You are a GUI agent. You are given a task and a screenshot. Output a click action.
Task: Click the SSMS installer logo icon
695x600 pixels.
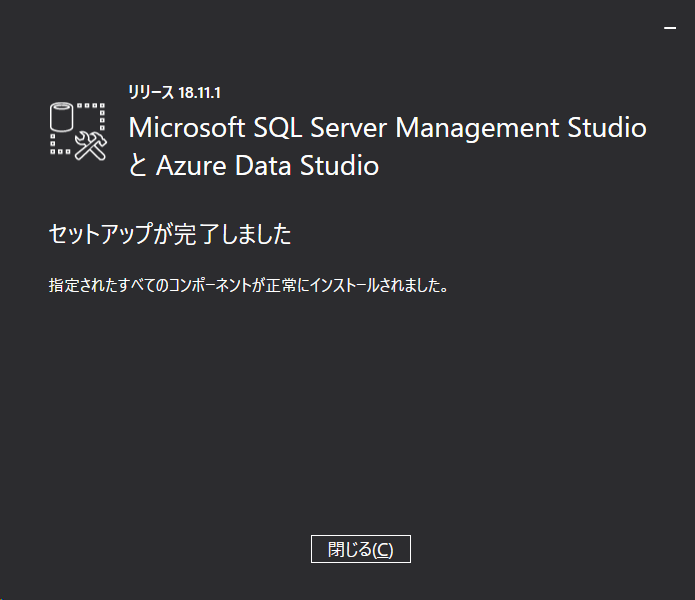coord(77,130)
